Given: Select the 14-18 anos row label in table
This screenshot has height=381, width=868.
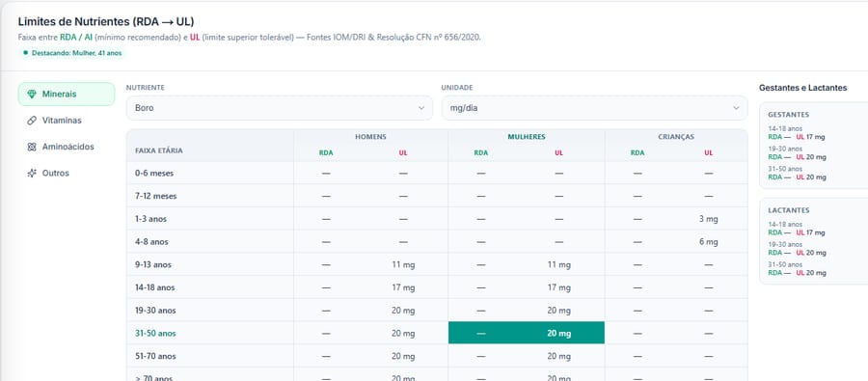Looking at the screenshot, I should (155, 288).
